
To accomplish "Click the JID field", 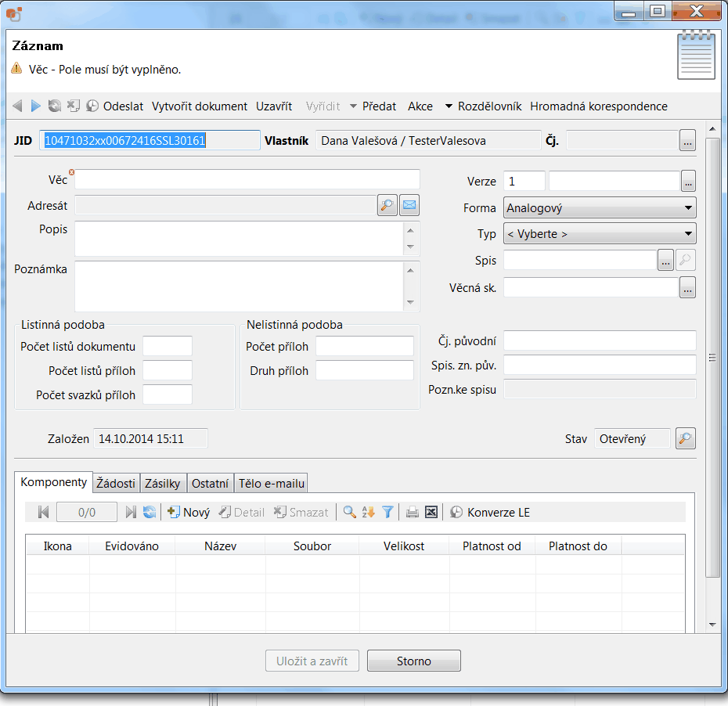I will [150, 140].
